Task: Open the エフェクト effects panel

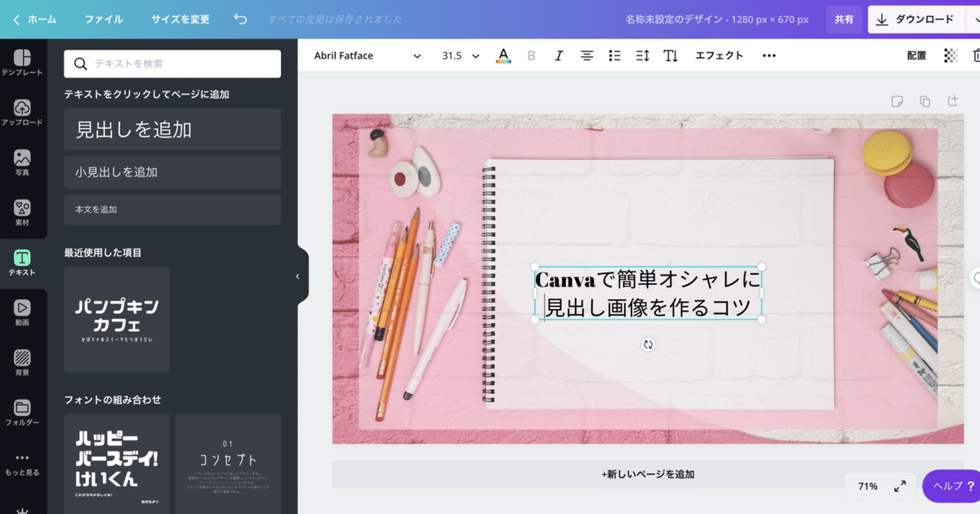Action: (x=719, y=55)
